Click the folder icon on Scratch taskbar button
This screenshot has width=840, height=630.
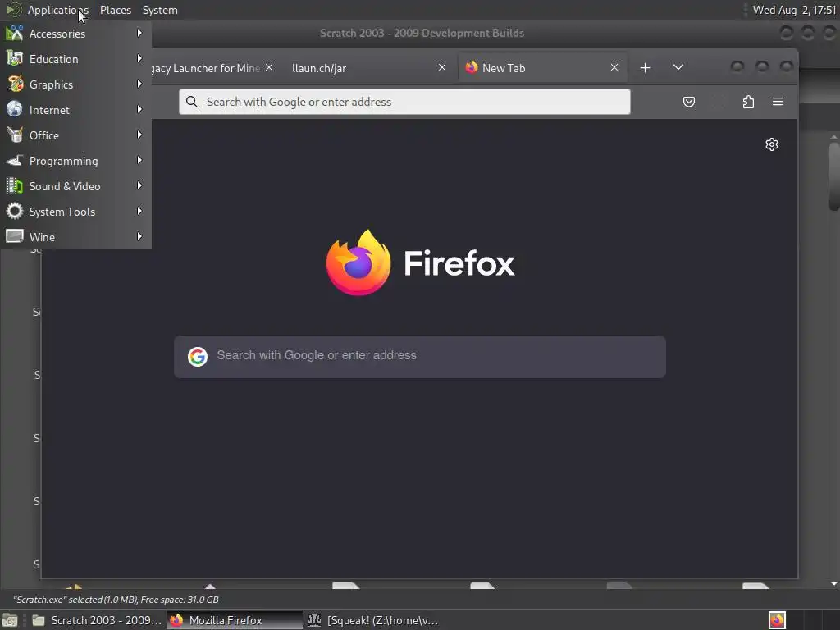[x=39, y=620]
